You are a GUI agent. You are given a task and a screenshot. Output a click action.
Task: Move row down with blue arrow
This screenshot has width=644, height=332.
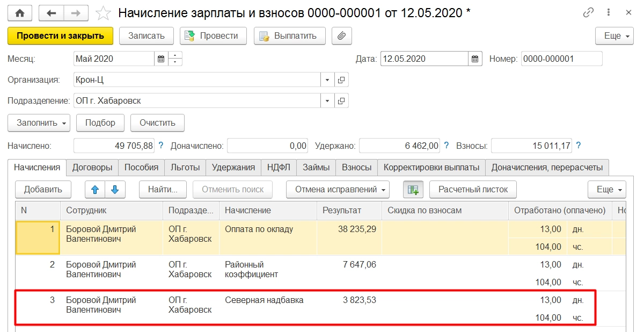(x=115, y=189)
